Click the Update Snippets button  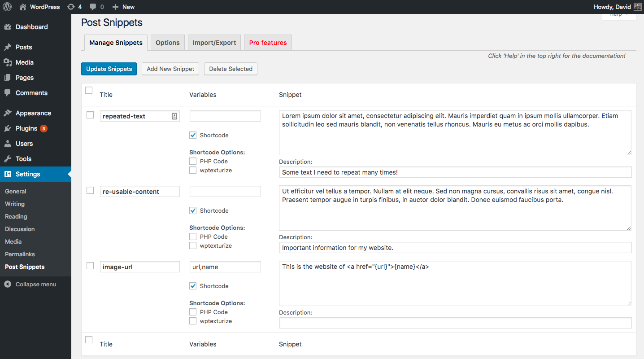109,69
